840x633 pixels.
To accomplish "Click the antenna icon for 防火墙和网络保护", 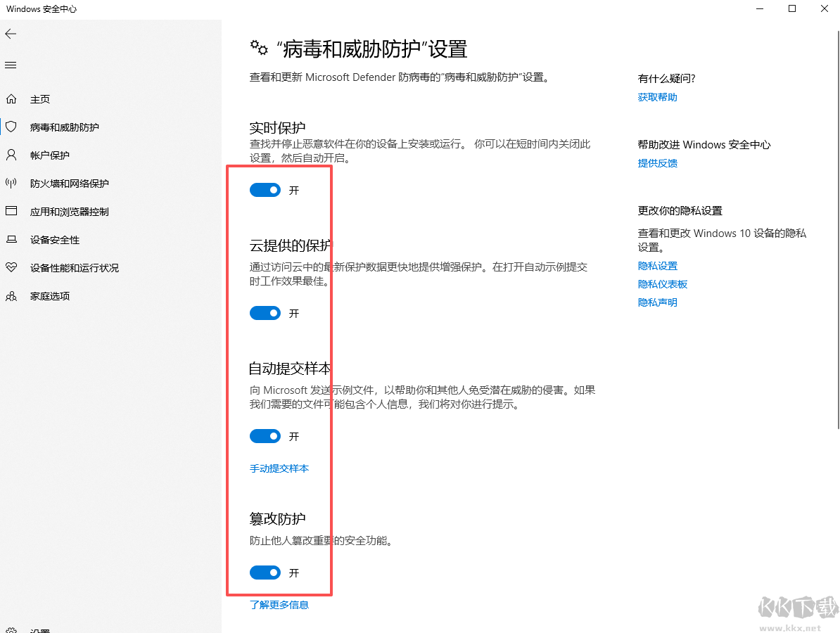I will point(11,183).
